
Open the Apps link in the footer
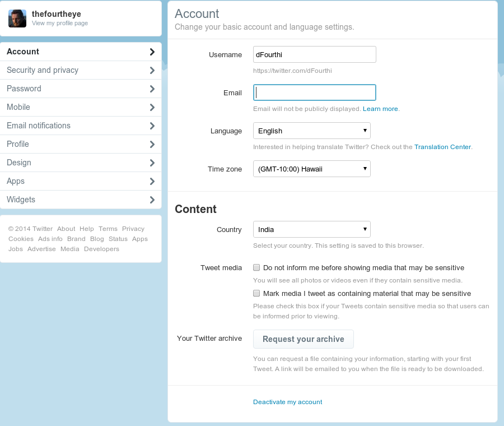coord(140,239)
